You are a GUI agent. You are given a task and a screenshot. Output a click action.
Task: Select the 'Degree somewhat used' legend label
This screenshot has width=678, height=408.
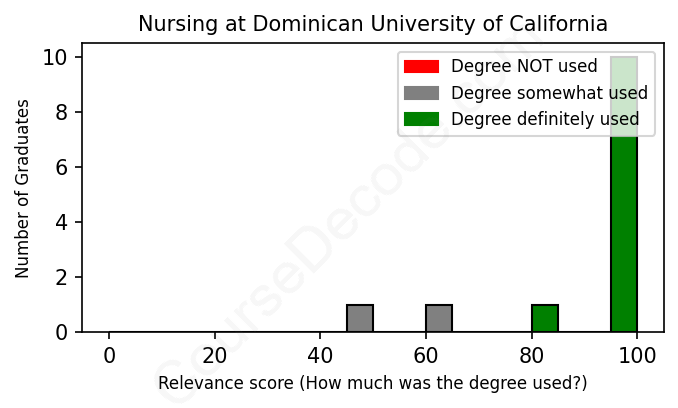pyautogui.click(x=549, y=93)
